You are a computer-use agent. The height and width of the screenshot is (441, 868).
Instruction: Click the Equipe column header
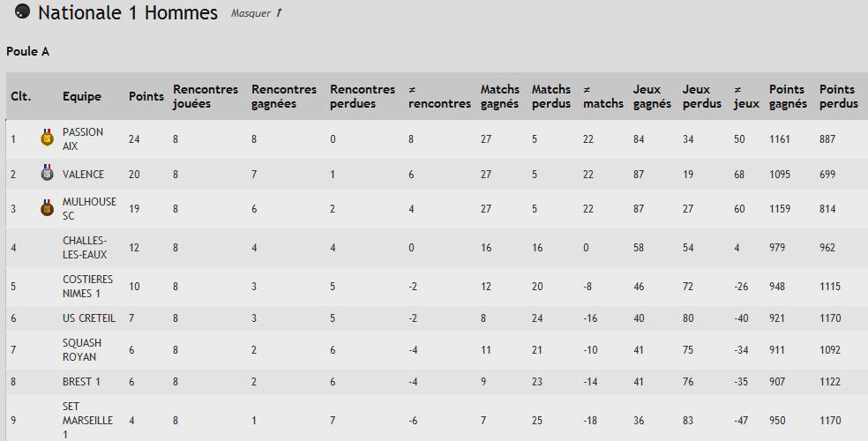coord(82,96)
